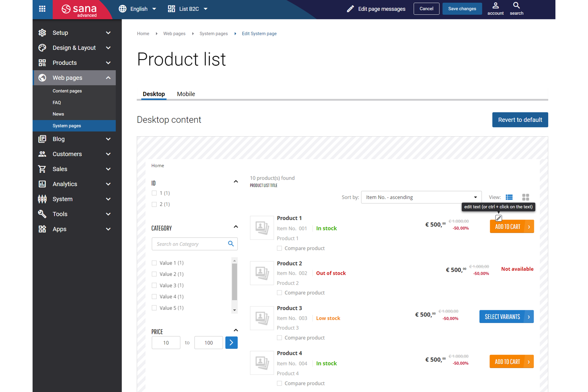
Task: Add Product 4 to cart
Action: [x=511, y=361]
